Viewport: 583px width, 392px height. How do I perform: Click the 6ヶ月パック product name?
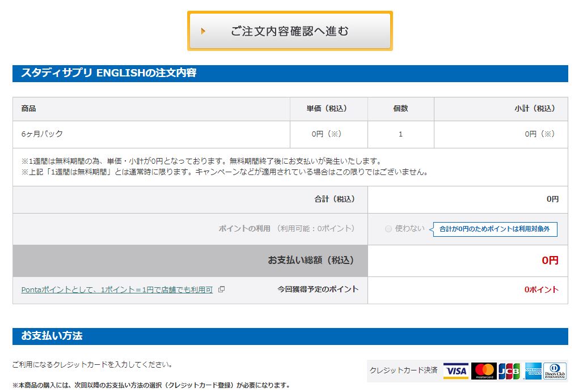pyautogui.click(x=42, y=134)
